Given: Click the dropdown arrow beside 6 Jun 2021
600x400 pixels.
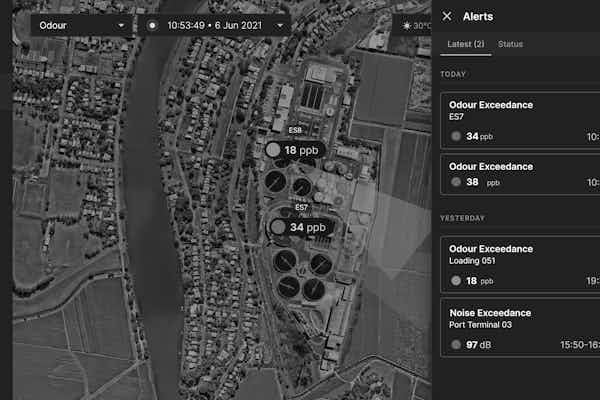Looking at the screenshot, I should click(x=280, y=25).
